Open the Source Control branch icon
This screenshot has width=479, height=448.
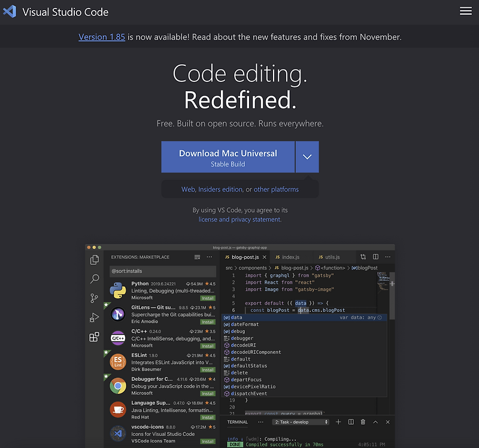click(x=94, y=298)
